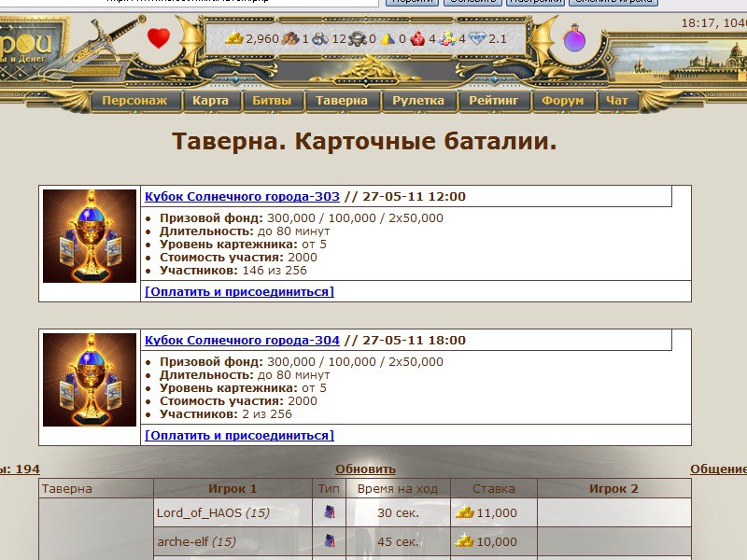This screenshot has height=560, width=747.
Task: Click the diamond icon beside 2.1
Action: coord(477,38)
